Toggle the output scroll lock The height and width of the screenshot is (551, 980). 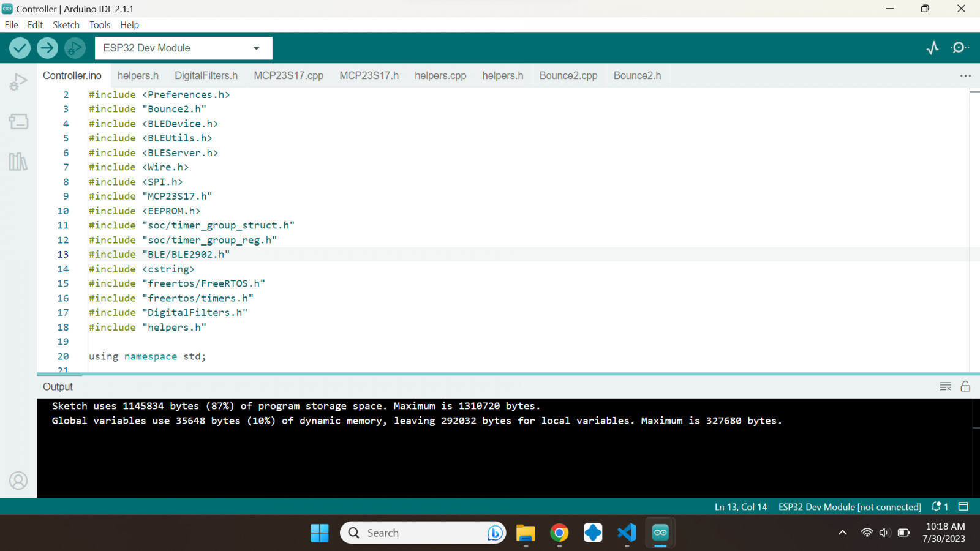point(965,386)
